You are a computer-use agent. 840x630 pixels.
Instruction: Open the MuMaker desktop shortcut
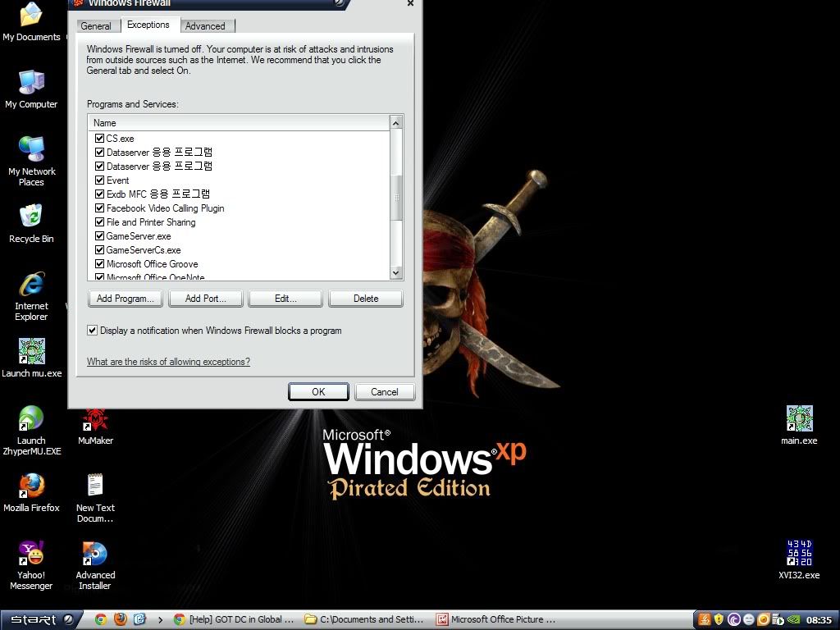[x=95, y=420]
